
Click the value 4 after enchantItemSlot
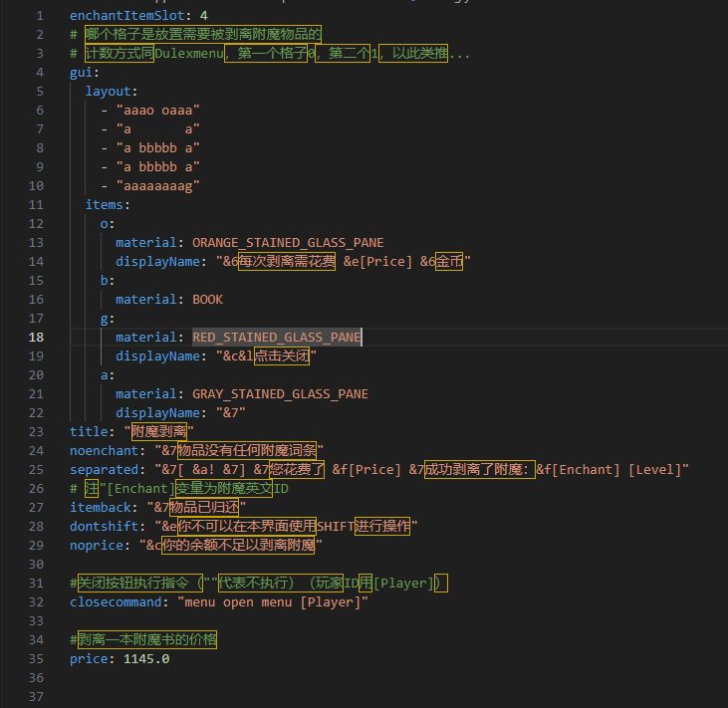click(x=204, y=16)
